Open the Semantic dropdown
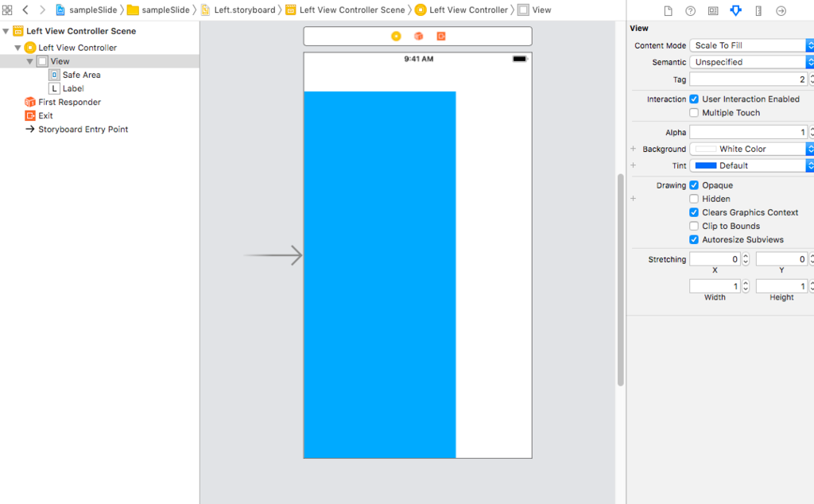Screen dimensions: 814x504 [x=751, y=62]
